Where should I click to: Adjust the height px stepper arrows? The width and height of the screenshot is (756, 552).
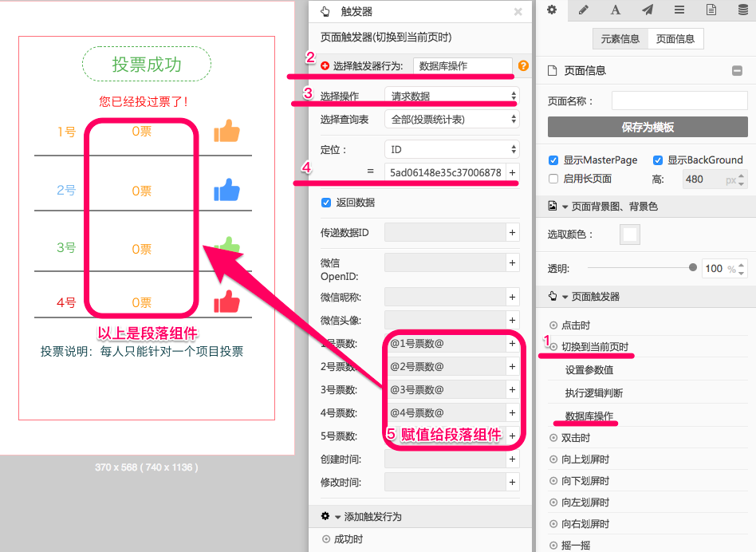(x=741, y=179)
